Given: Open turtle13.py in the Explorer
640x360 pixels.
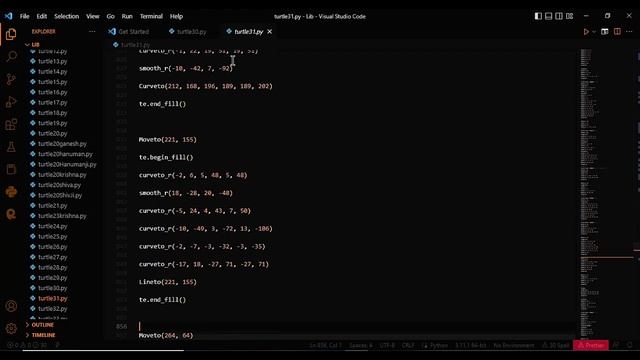Looking at the screenshot, I should click(52, 61).
